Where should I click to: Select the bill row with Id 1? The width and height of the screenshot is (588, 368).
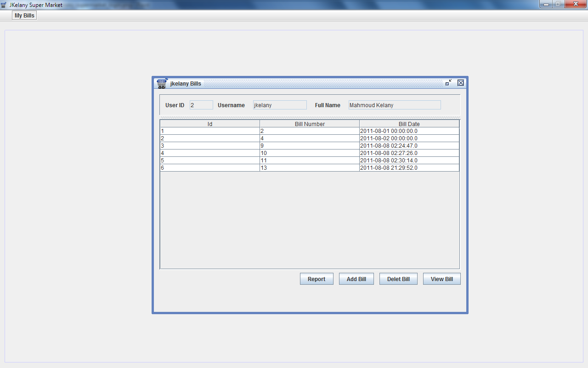[310, 131]
